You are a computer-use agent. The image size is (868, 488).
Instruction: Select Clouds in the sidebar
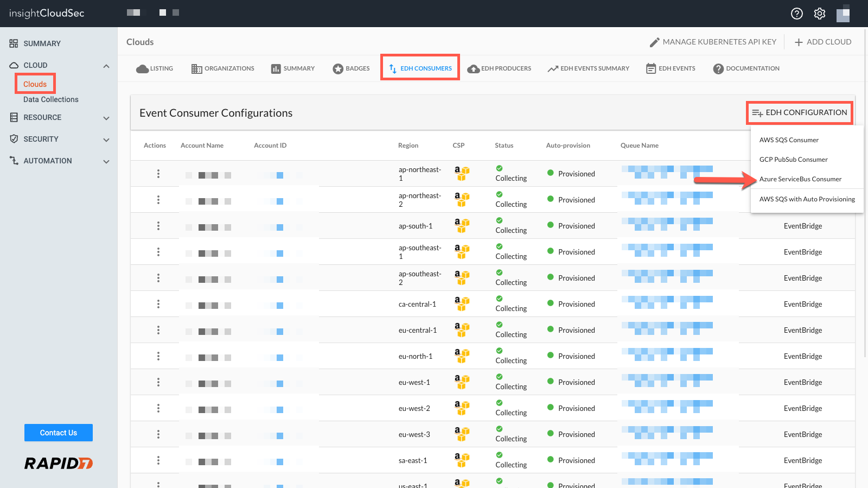pyautogui.click(x=35, y=84)
